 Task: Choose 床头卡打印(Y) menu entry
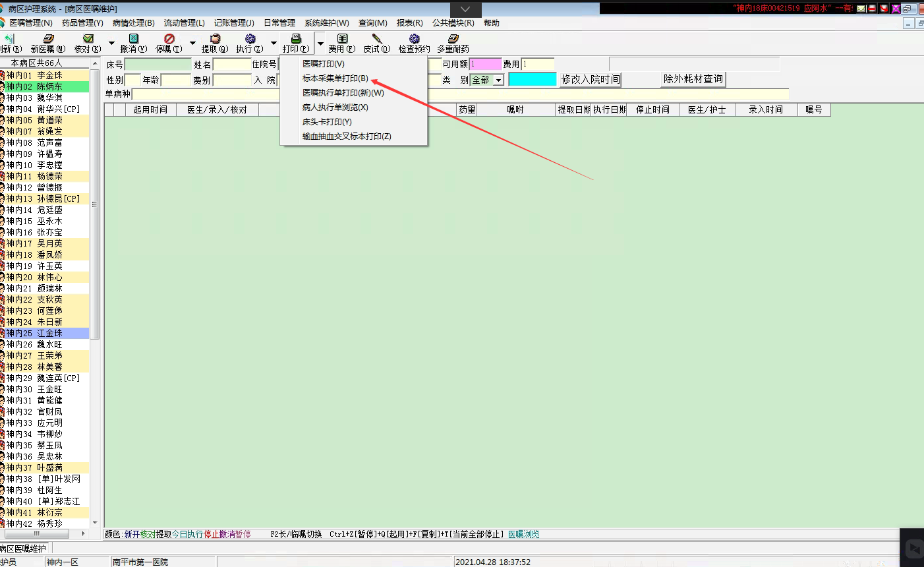point(354,122)
